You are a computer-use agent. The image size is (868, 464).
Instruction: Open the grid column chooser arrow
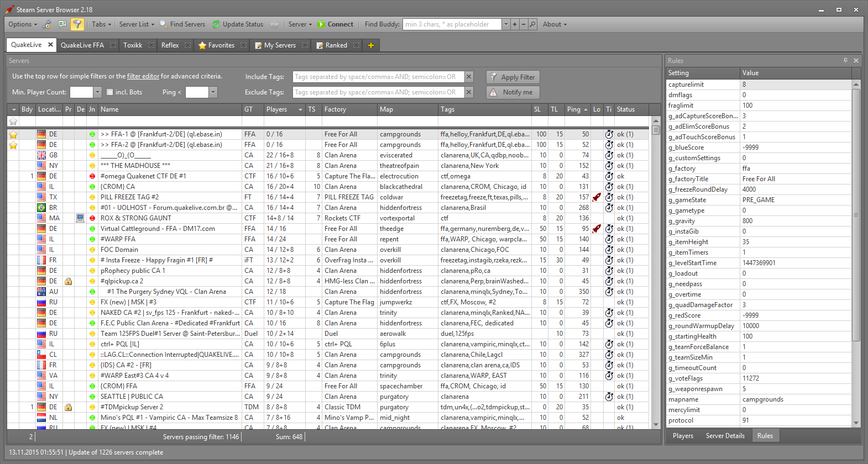coord(14,109)
